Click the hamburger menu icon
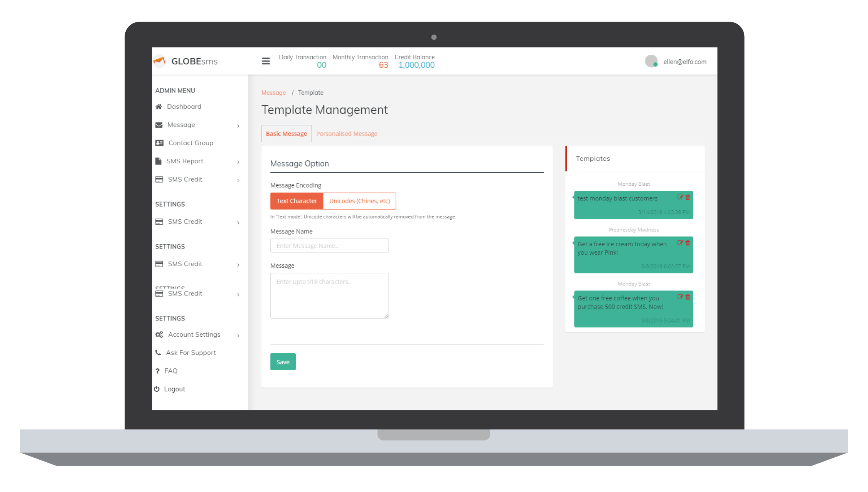This screenshot has width=868, height=492. pyautogui.click(x=266, y=61)
